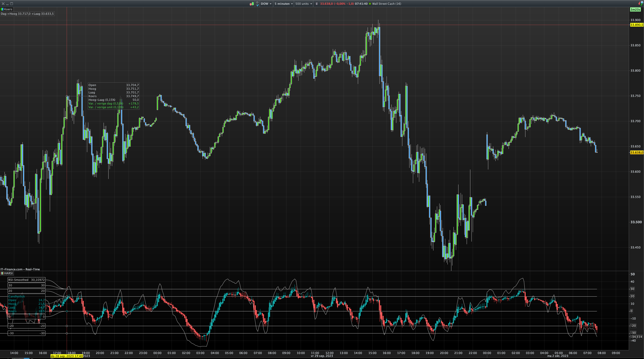Click the -34,514 indicator value label
Viewport: 644px width, 359px height.
point(637,337)
